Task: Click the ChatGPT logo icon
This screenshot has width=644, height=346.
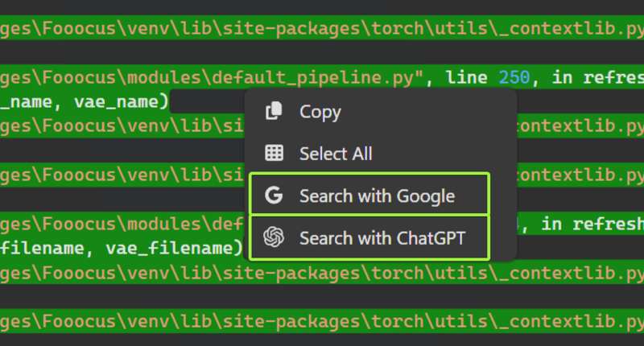Action: pyautogui.click(x=275, y=237)
